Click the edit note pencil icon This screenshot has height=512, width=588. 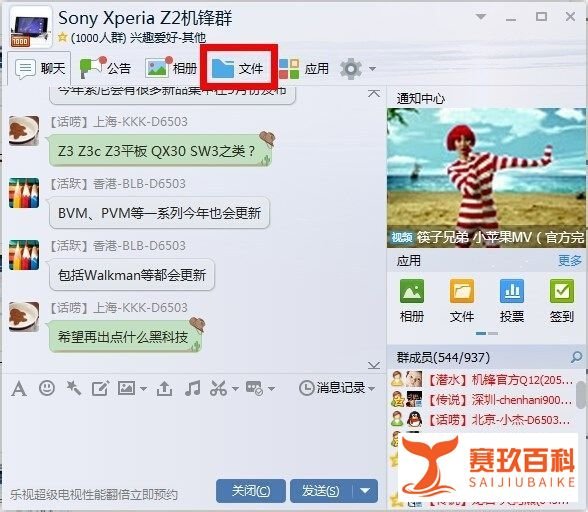[x=100, y=388]
